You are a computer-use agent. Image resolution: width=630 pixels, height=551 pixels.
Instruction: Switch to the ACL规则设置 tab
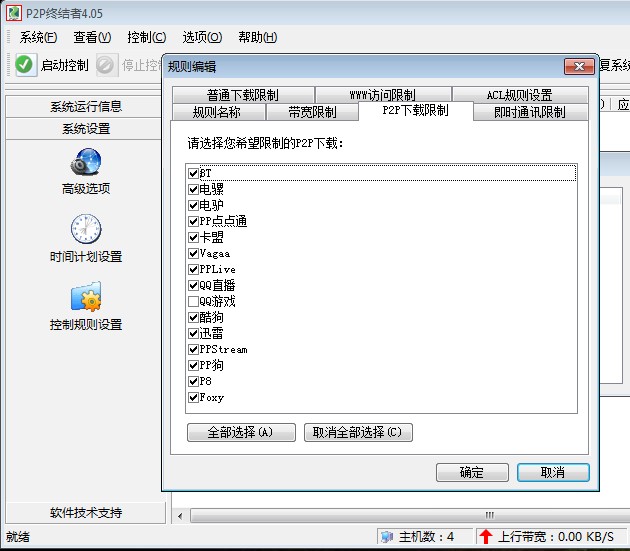coord(520,95)
